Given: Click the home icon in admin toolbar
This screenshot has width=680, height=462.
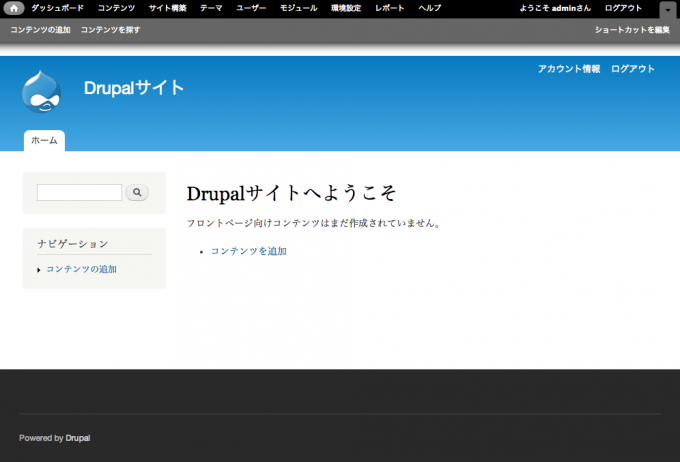Looking at the screenshot, I should [x=15, y=8].
